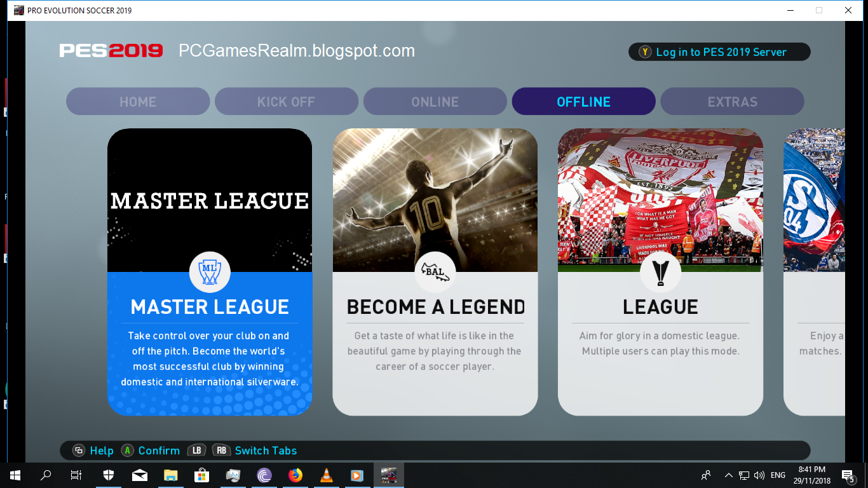Click the Y button icon for server login
Viewport: 868px width, 488px height.
646,52
